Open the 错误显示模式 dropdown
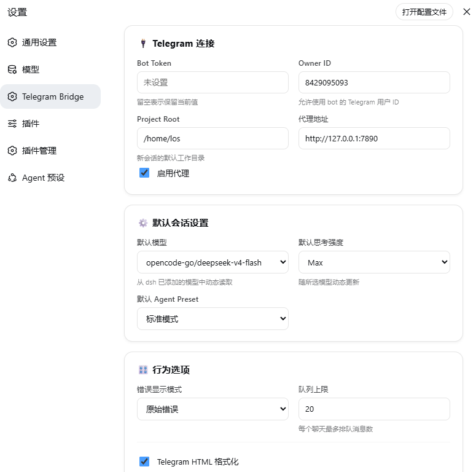 213,409
